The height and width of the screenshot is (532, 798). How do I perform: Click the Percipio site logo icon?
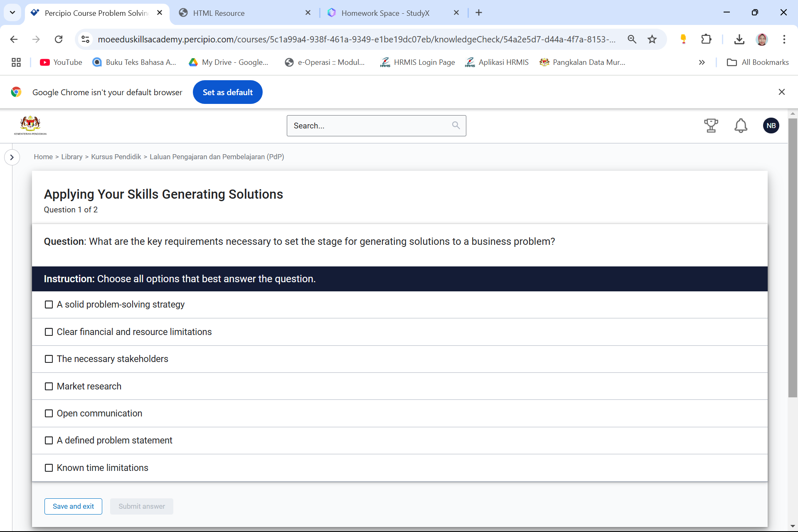(31, 125)
